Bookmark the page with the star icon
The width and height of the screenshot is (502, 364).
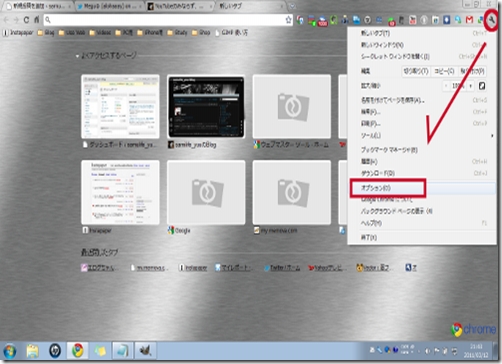pos(289,20)
